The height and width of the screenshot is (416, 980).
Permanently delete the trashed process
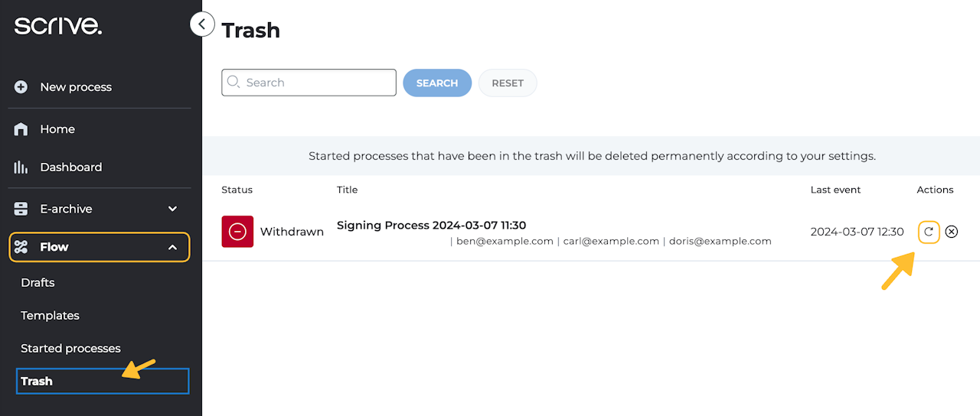pyautogui.click(x=952, y=232)
